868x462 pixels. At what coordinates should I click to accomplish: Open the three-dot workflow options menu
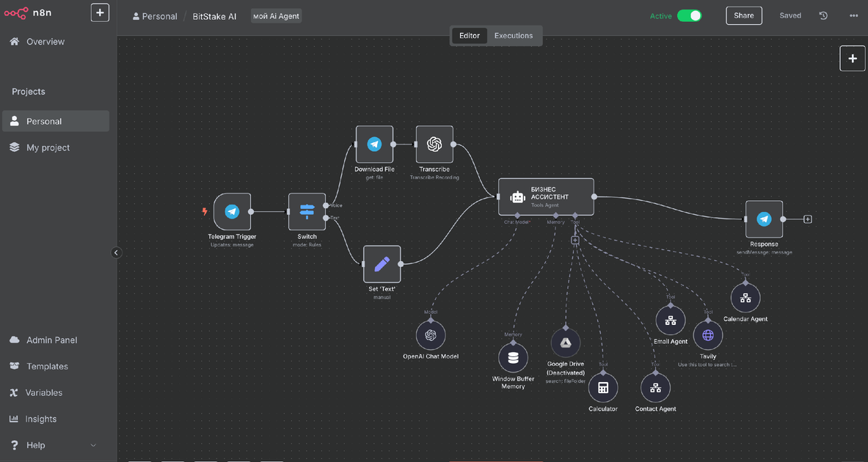pyautogui.click(x=853, y=15)
